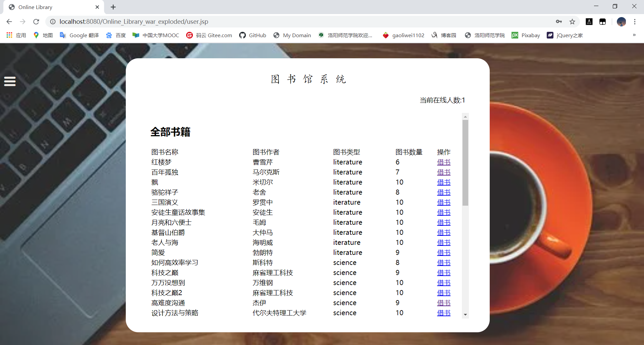Open the GitHub bookmark
This screenshot has width=644, height=345.
pyautogui.click(x=253, y=35)
